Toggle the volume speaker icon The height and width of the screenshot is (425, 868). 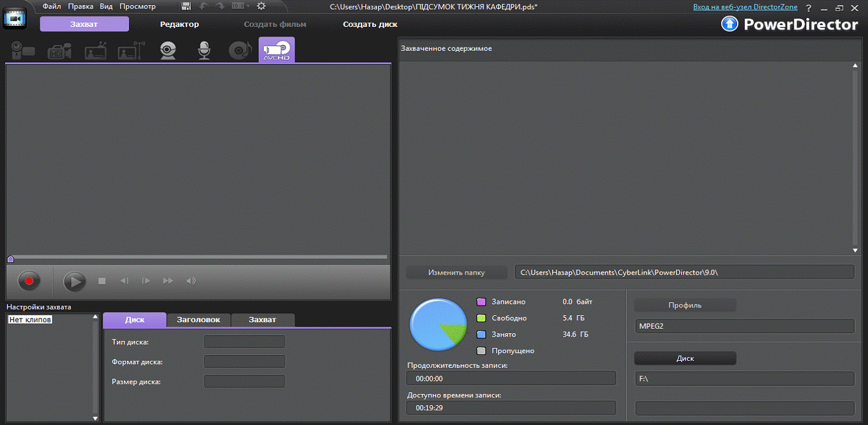point(191,281)
